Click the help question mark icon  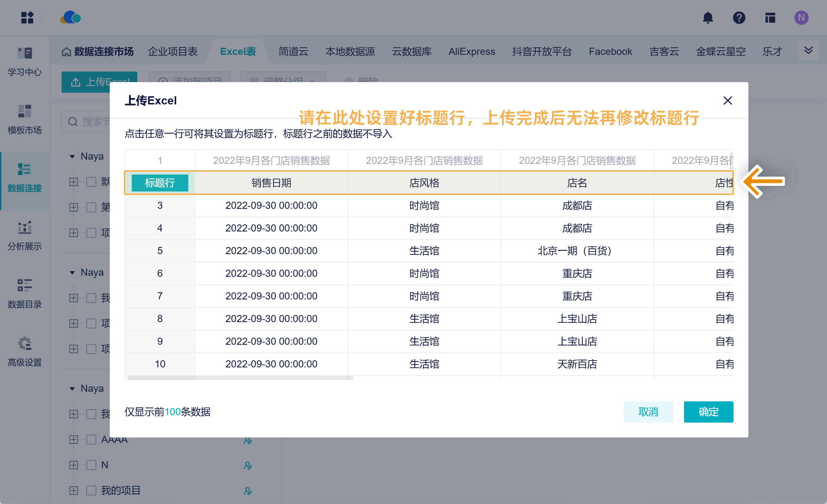[x=739, y=18]
